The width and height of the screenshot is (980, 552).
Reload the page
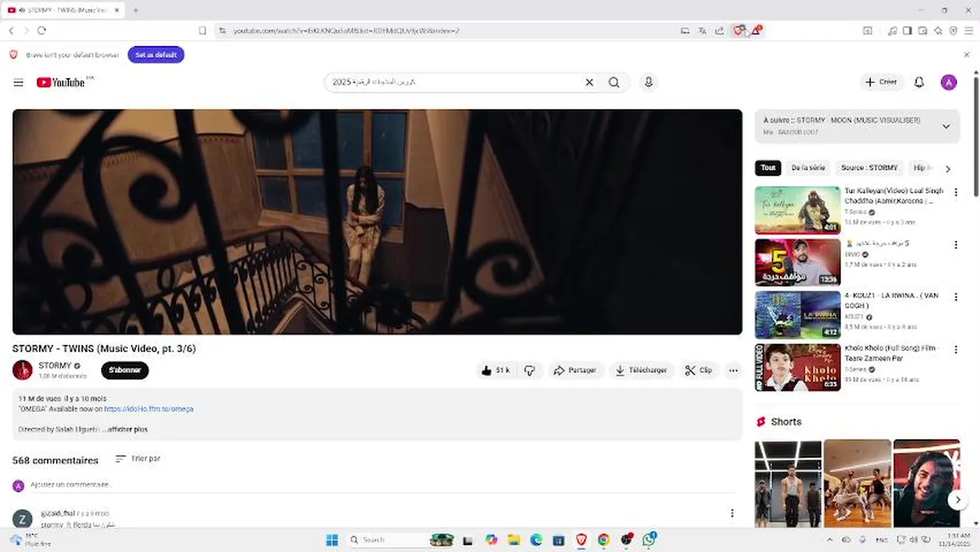[x=41, y=31]
